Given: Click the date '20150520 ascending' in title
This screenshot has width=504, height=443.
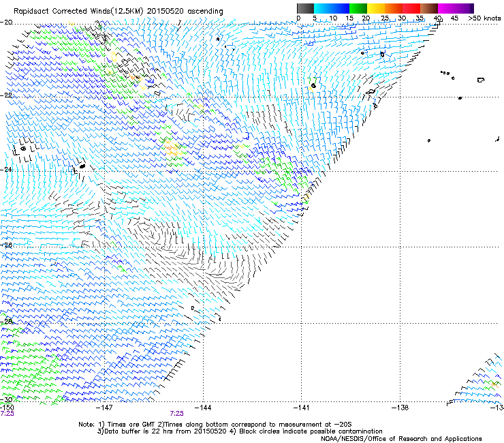Looking at the screenshot, I should click(x=185, y=12).
